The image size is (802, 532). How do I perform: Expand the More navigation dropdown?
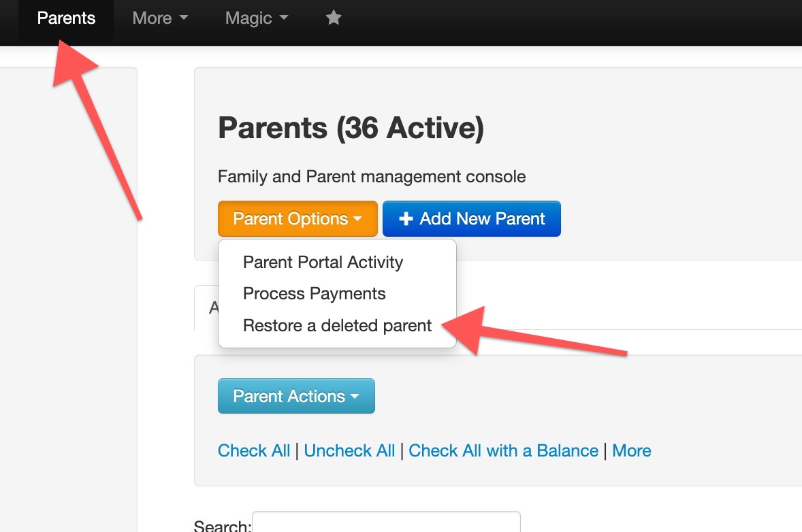(x=160, y=18)
